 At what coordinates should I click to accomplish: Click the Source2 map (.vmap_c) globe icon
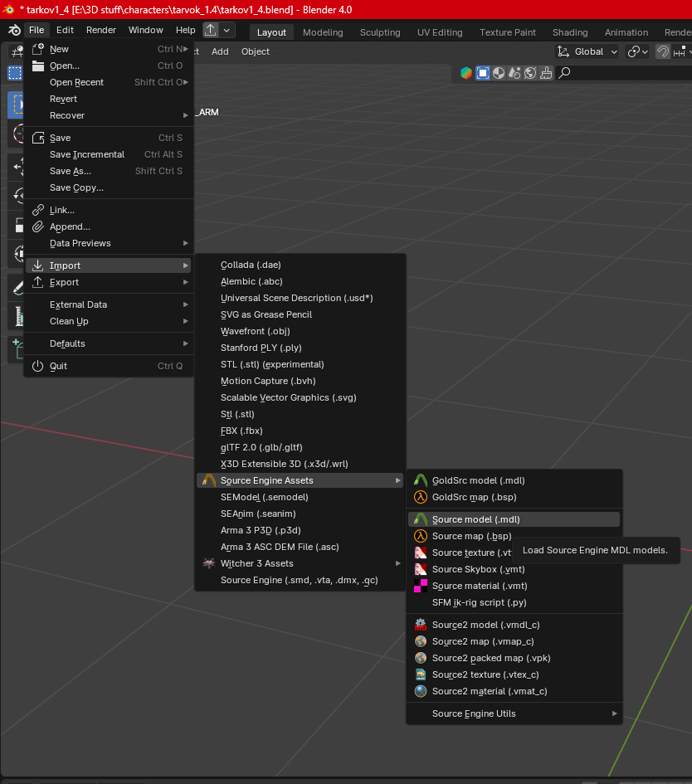(421, 641)
